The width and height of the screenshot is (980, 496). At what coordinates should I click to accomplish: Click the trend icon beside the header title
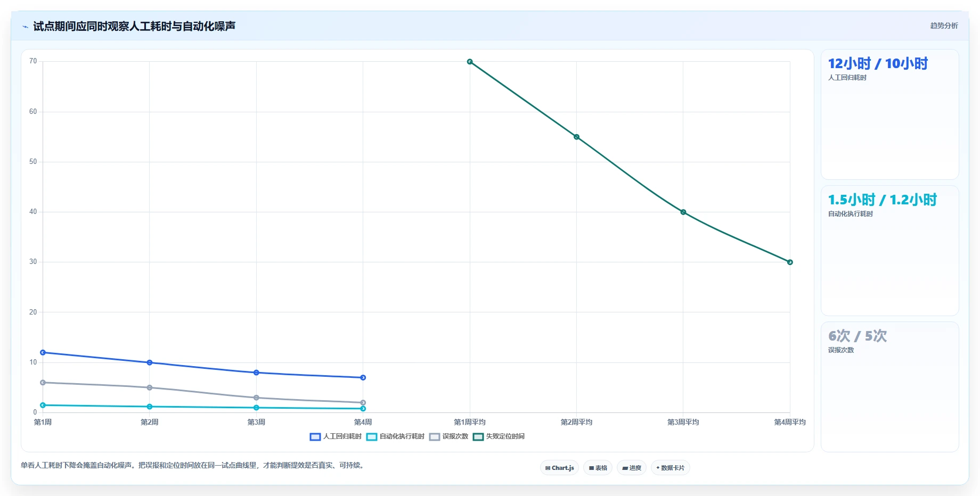[25, 27]
